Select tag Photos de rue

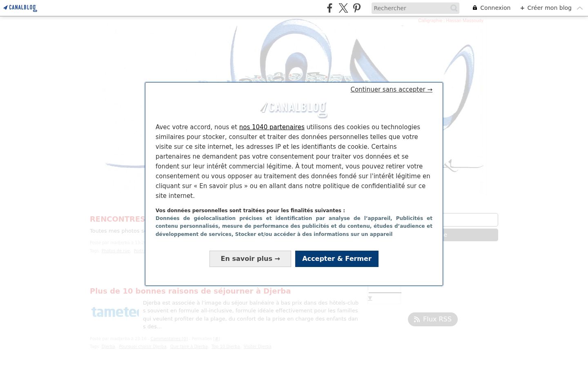(x=116, y=251)
